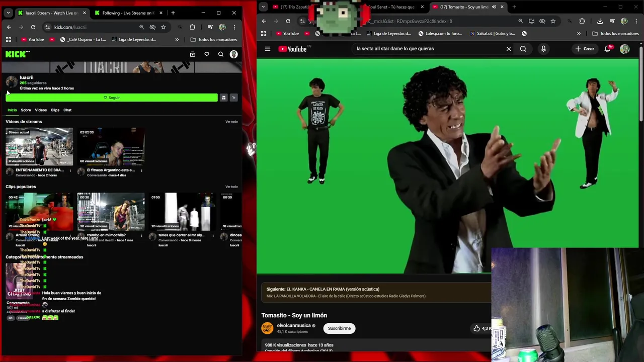The image size is (644, 362).
Task: Bookmark the YouTube page with the star icon
Action: pyautogui.click(x=553, y=21)
